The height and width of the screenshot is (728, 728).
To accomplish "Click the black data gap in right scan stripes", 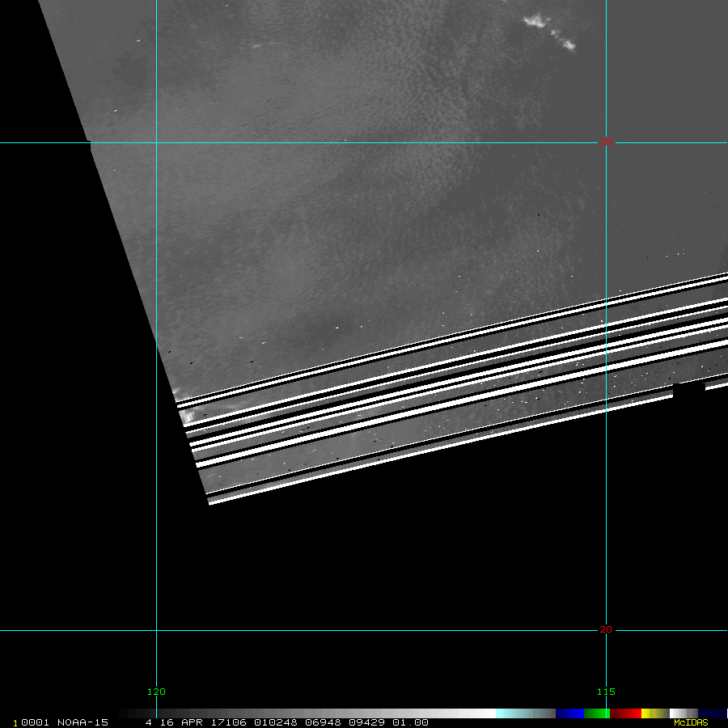I will pos(688,392).
